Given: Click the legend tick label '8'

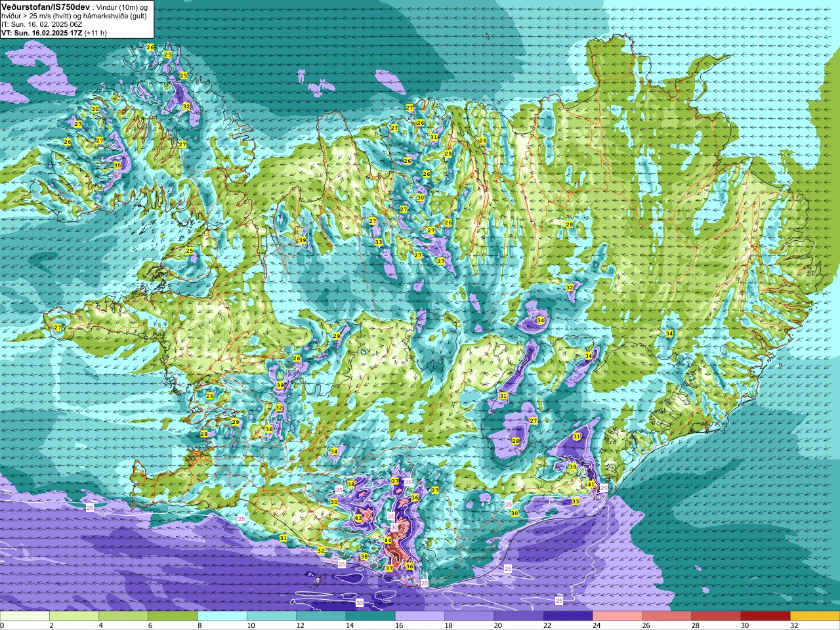Looking at the screenshot, I should (x=199, y=625).
